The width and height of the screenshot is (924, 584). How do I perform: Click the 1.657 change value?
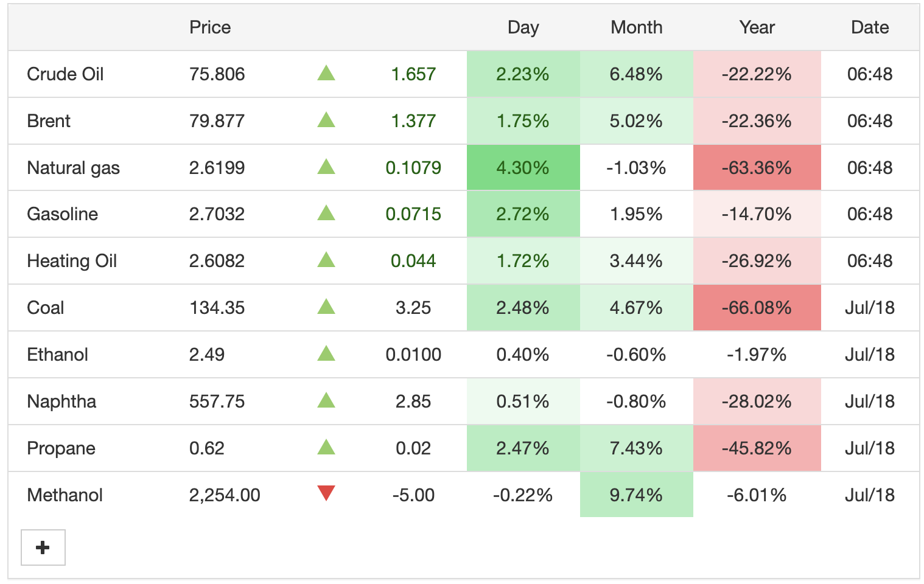click(413, 74)
